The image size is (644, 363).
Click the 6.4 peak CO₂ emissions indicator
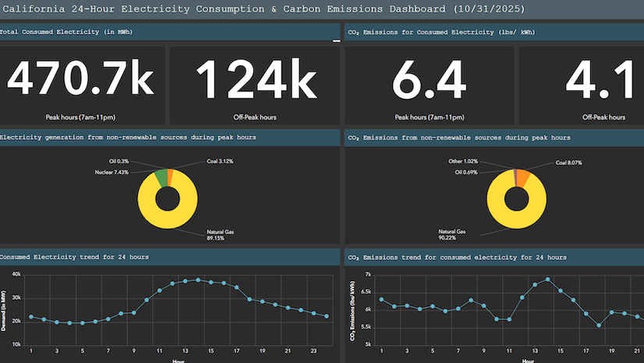coord(429,80)
